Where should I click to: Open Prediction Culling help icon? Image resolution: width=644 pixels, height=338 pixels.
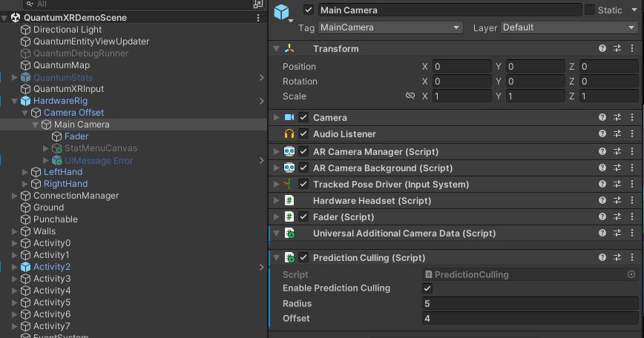(x=602, y=257)
